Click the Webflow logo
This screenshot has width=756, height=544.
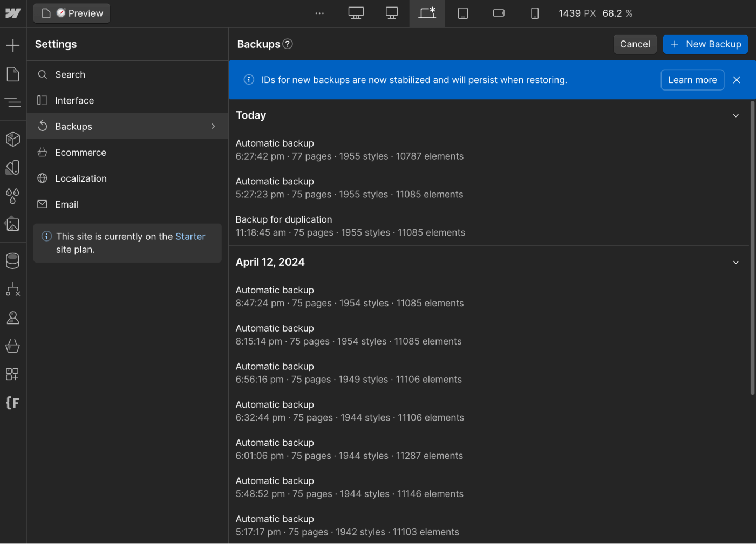coord(13,13)
